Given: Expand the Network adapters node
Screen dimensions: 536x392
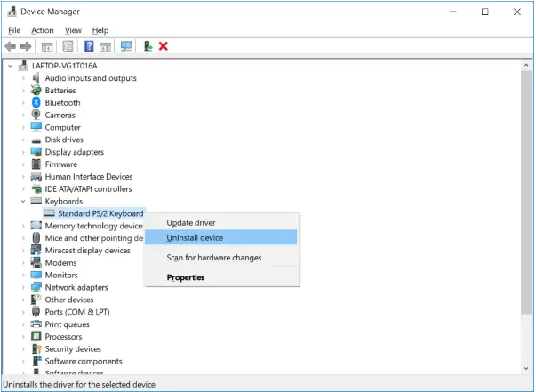Looking at the screenshot, I should 24,288.
